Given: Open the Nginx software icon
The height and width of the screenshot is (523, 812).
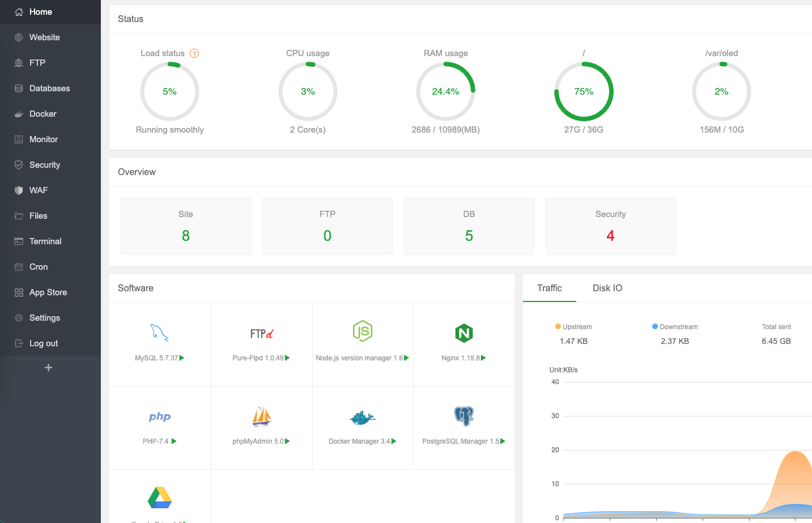Looking at the screenshot, I should click(x=464, y=333).
